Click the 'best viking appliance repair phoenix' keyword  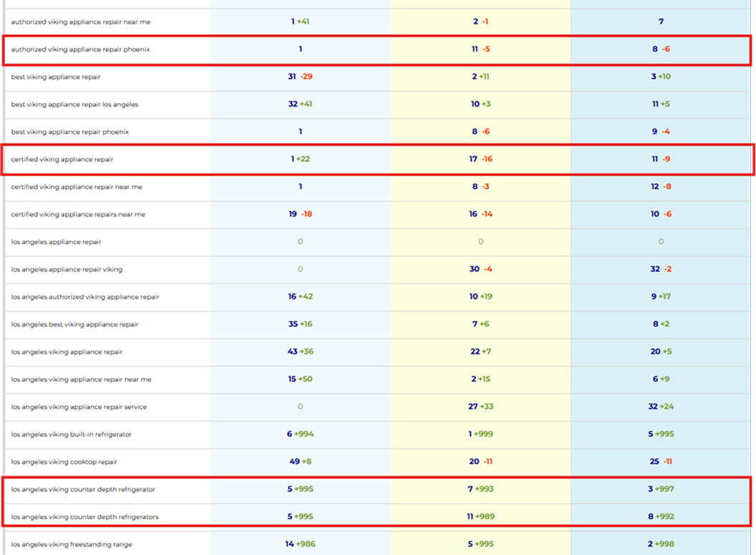click(70, 132)
